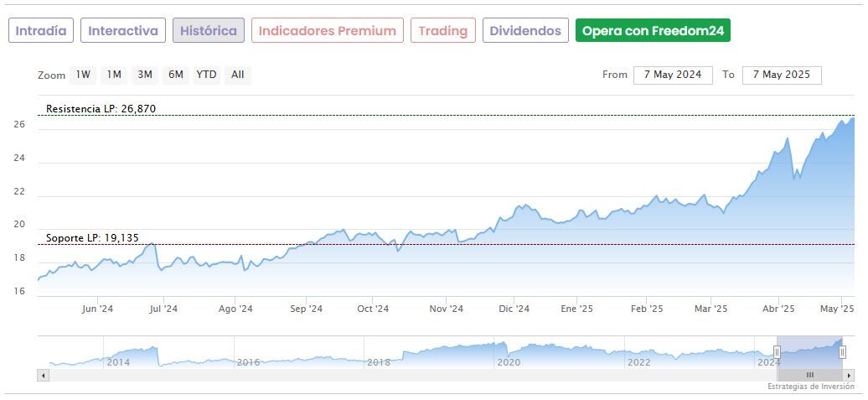This screenshot has height=400, width=868.
Task: Go to the Trading tab
Action: (x=442, y=31)
